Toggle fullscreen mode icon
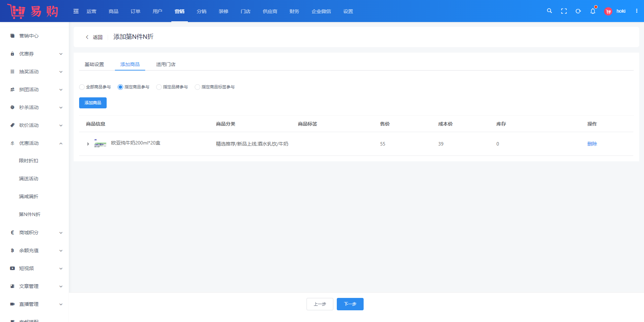The width and height of the screenshot is (644, 322). pos(564,11)
